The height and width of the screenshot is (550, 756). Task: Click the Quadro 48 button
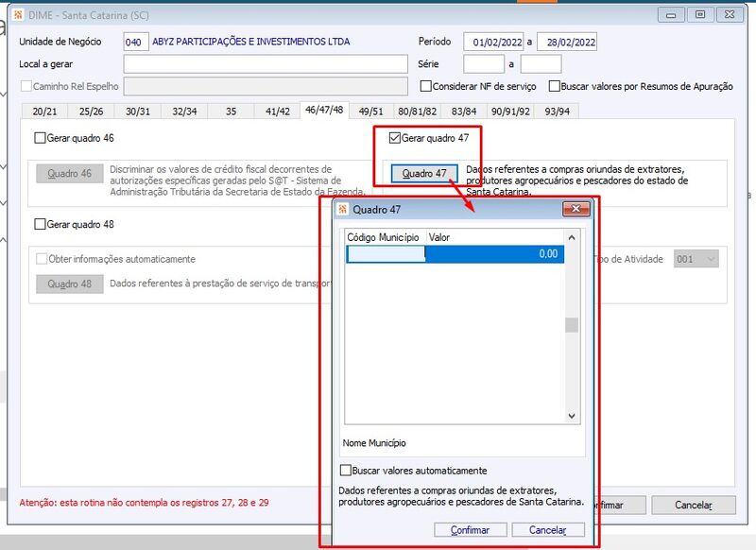(69, 284)
